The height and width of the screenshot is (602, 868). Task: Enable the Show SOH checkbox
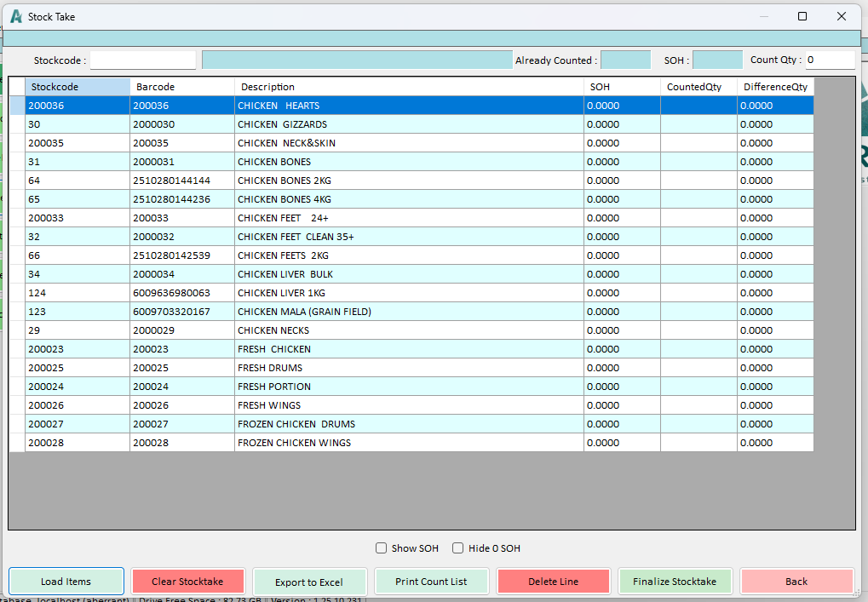[x=382, y=548]
